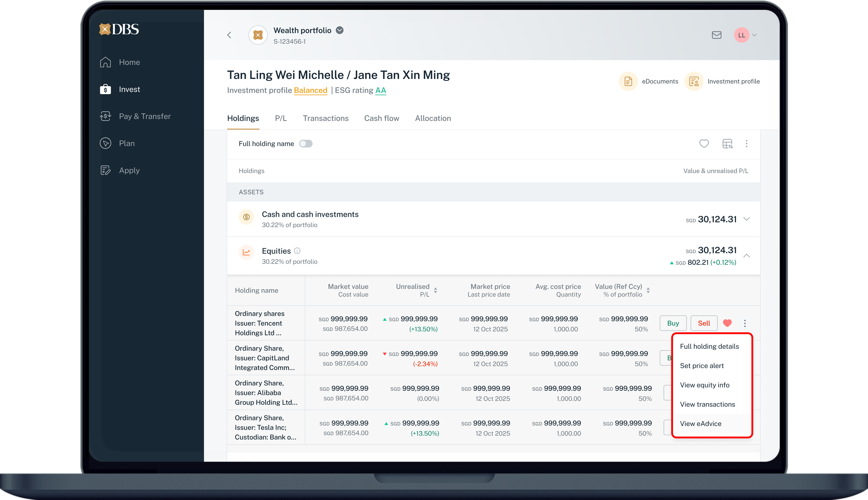
Task: Open the eDocuments icon
Action: [628, 81]
